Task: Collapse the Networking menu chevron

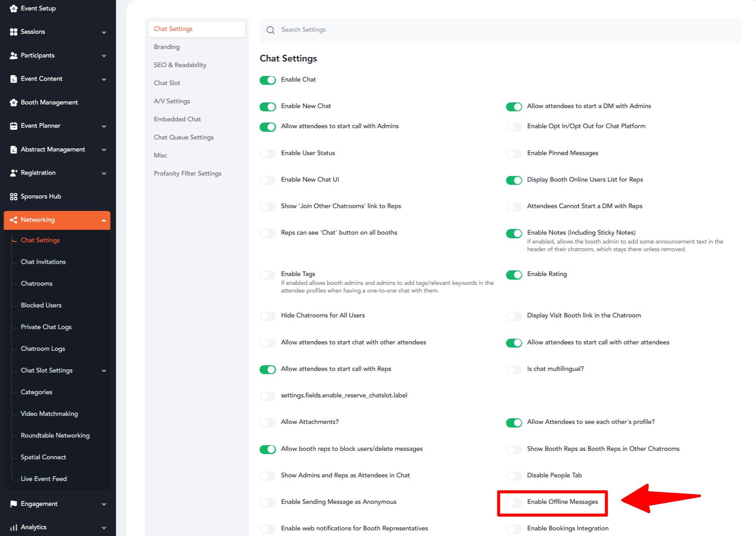Action: coord(104,220)
